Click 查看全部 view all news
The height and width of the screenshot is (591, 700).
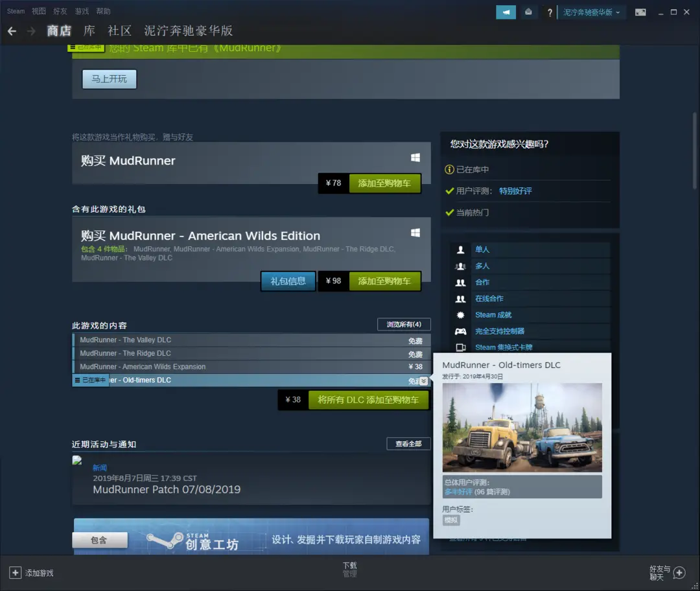(408, 444)
